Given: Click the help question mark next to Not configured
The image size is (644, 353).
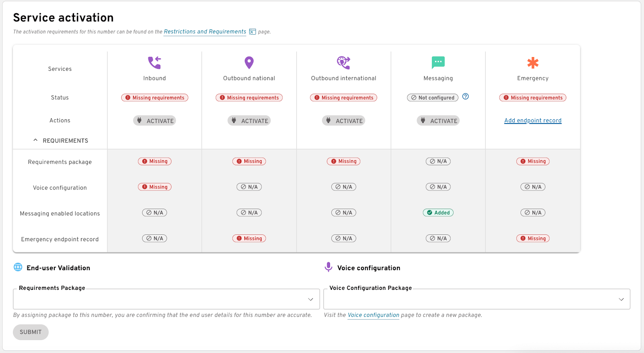Looking at the screenshot, I should click(x=466, y=96).
